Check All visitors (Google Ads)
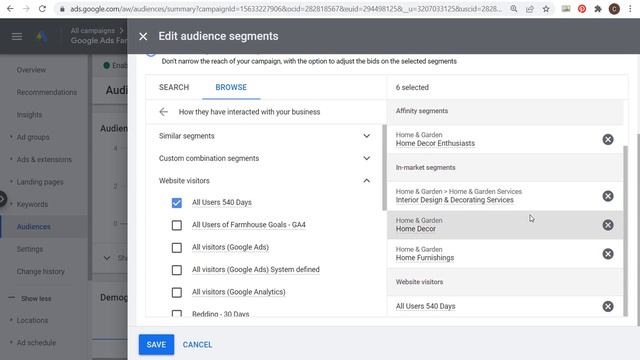The image size is (640, 360). click(177, 247)
